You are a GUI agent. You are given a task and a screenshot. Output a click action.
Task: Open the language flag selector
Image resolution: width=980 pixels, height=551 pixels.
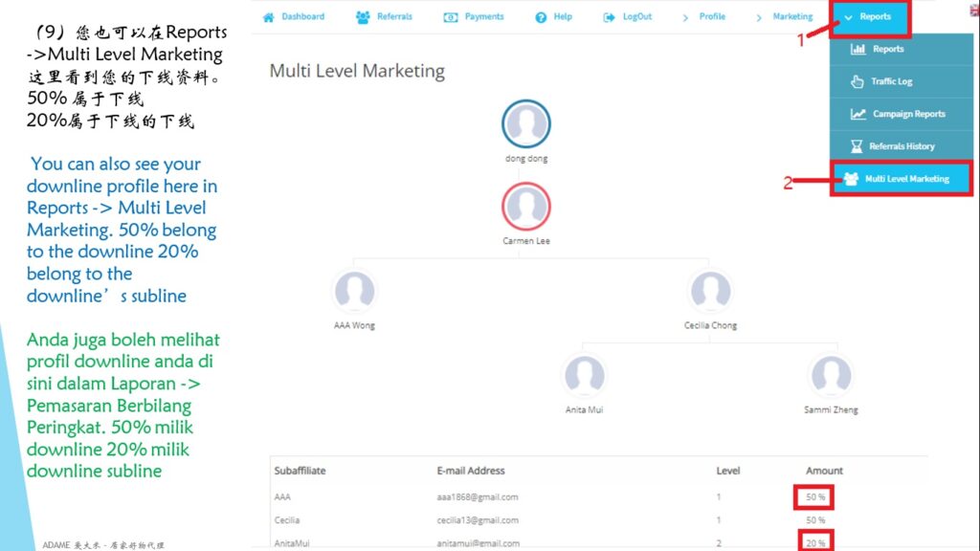973,10
